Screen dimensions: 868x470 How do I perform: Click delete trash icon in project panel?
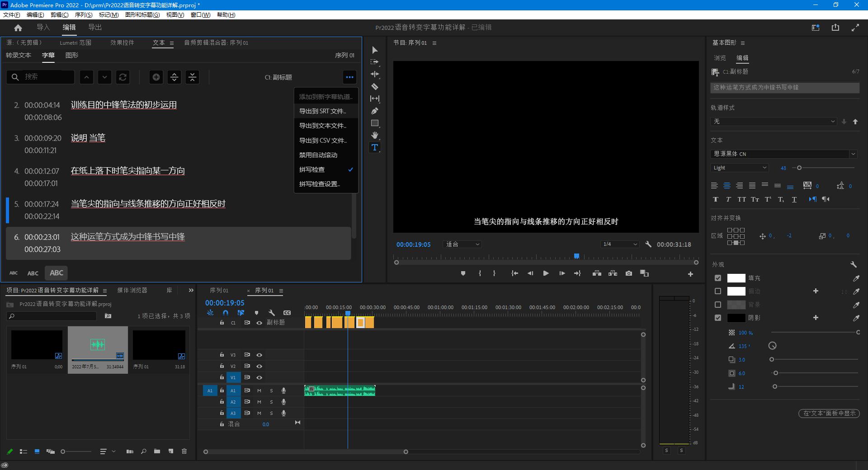tap(184, 451)
